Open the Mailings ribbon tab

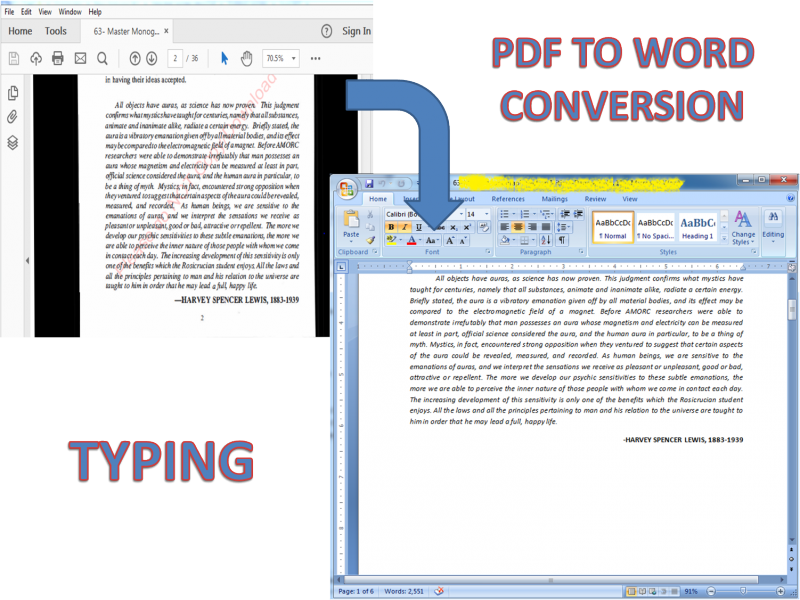(555, 199)
